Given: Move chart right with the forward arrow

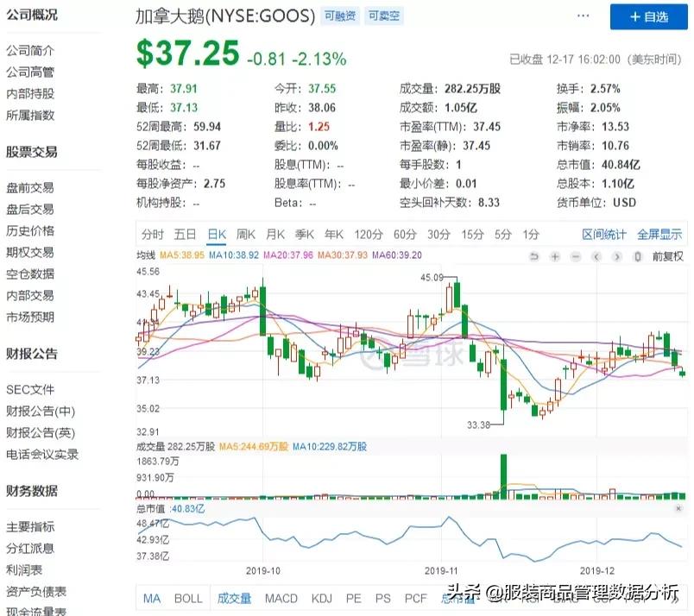Looking at the screenshot, I should pos(617,256).
